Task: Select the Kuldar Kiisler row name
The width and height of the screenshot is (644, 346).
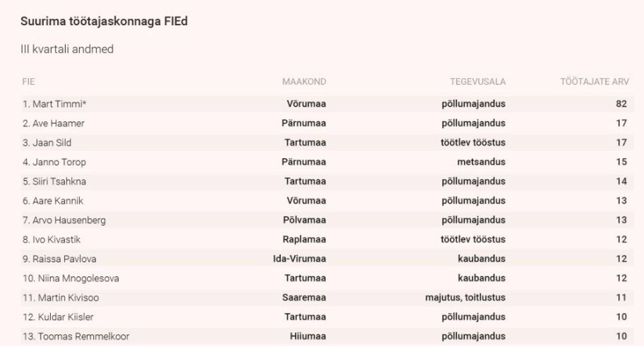Action: click(58, 317)
